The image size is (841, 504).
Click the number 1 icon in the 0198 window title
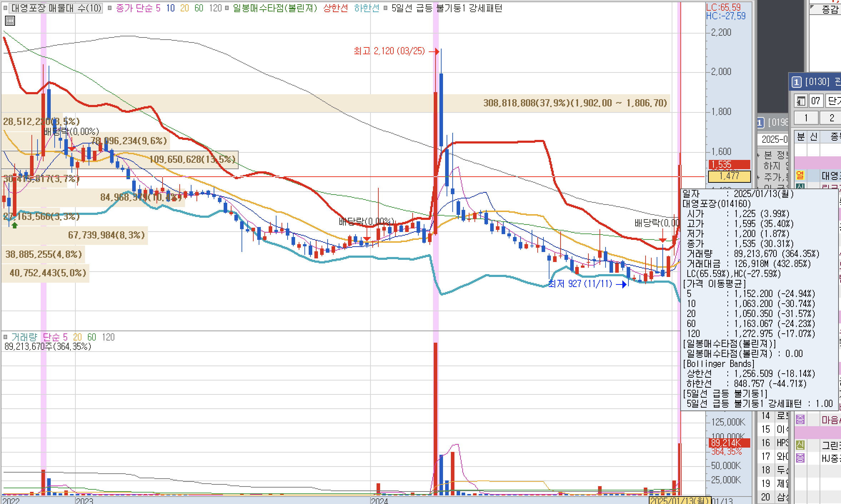[x=760, y=123]
